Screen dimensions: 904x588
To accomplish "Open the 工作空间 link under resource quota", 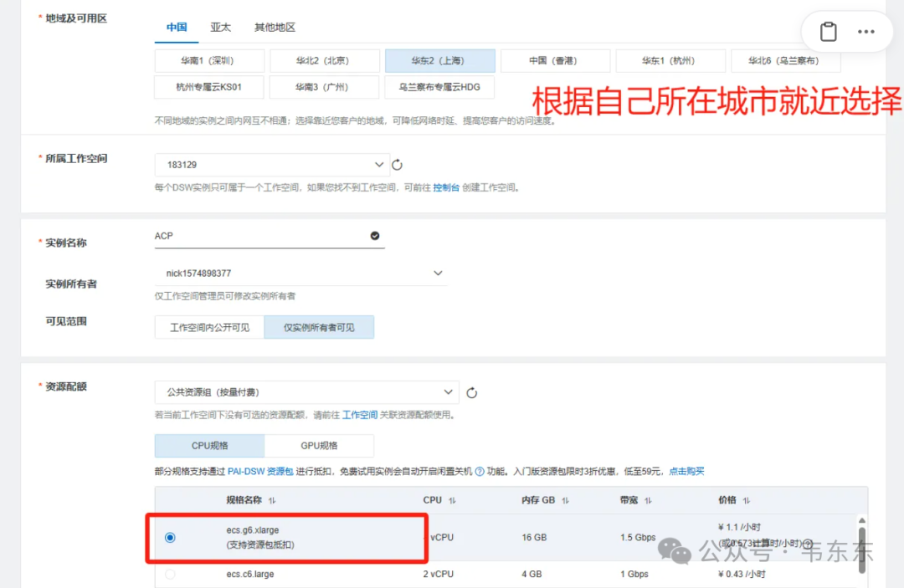I will 360,415.
